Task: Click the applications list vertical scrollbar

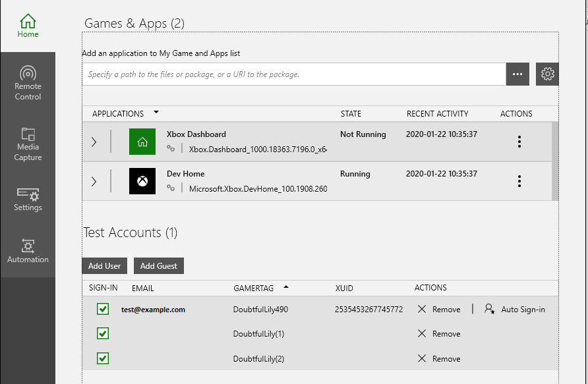Action: click(556, 161)
